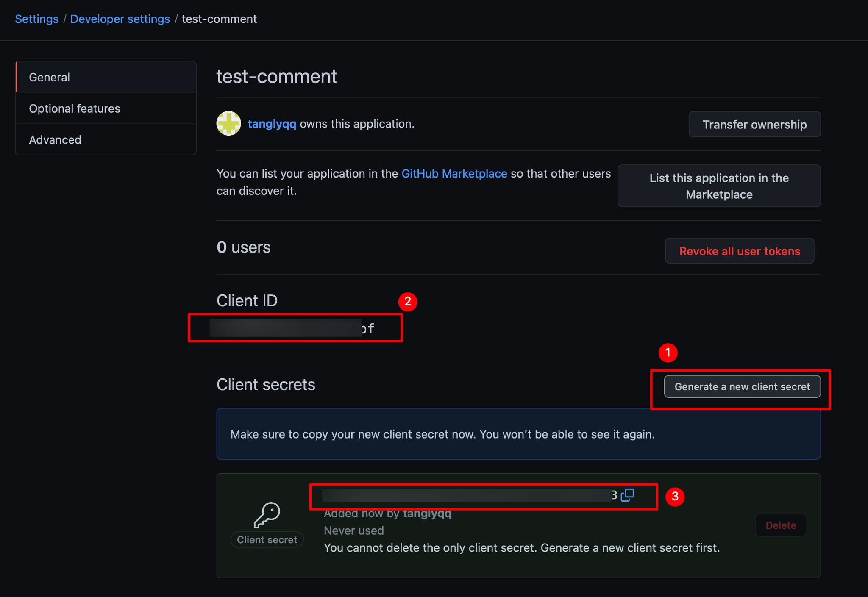The width and height of the screenshot is (868, 597).
Task: Click the Never used status text
Action: [x=354, y=530]
